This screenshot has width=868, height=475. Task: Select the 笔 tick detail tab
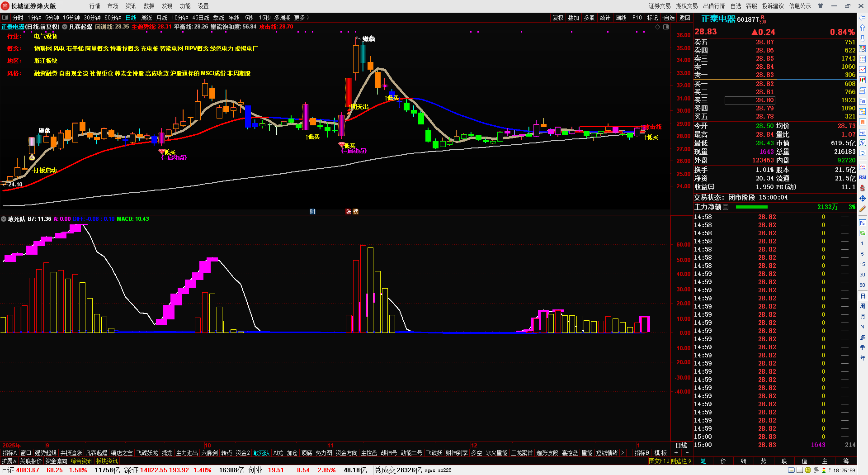[703, 461]
